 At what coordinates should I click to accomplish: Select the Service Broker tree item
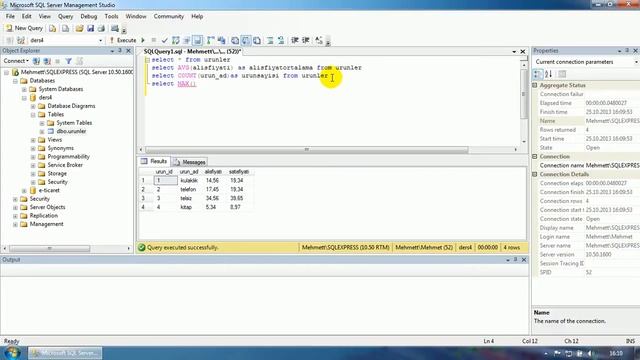click(65, 165)
